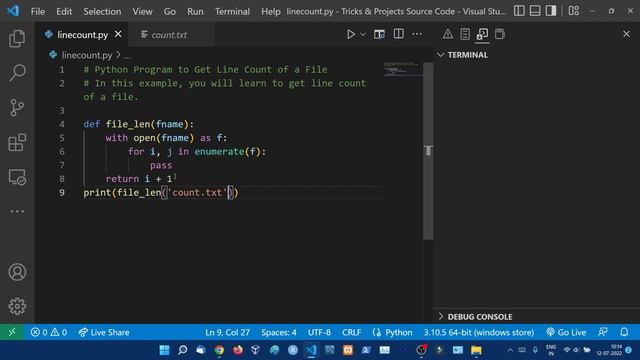The width and height of the screenshot is (640, 360).
Task: Change end-of-line sequence CRLF
Action: point(351,332)
